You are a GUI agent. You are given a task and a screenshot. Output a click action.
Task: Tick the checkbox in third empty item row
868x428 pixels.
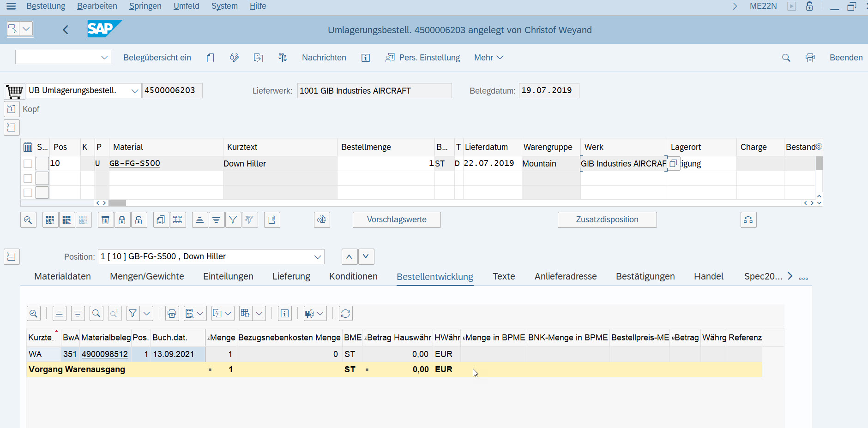(28, 193)
